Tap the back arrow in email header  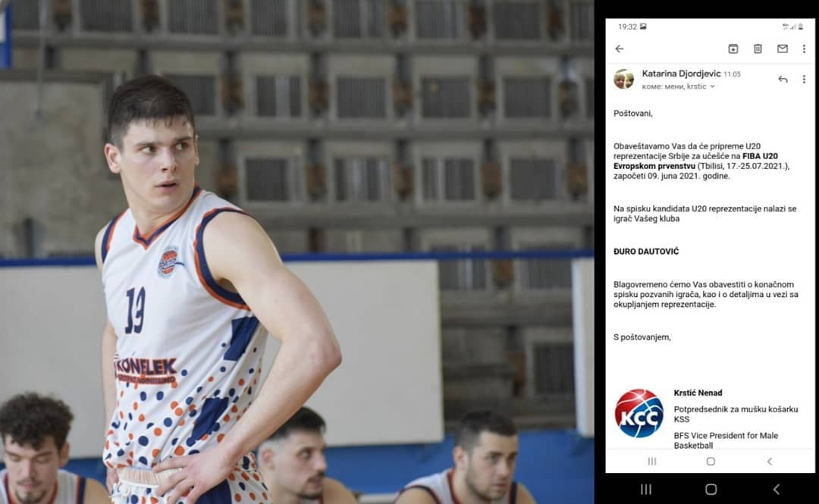[x=620, y=49]
